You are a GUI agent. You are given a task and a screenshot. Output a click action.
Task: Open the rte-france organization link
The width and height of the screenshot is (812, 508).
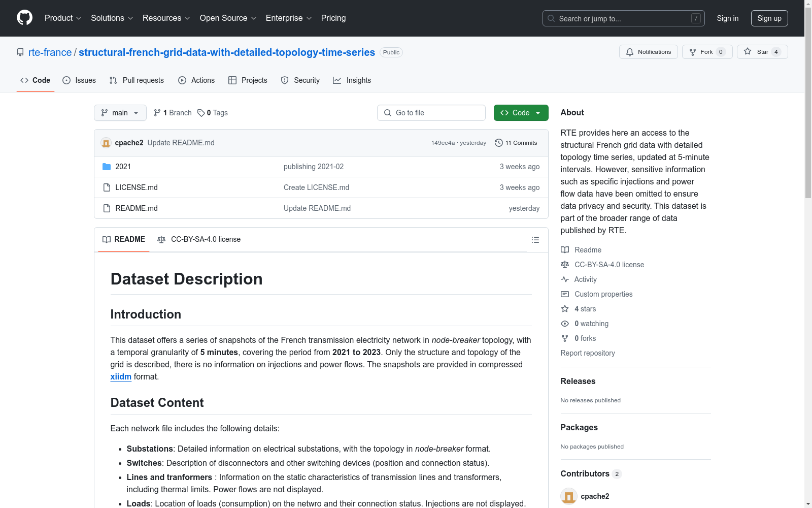[50, 52]
